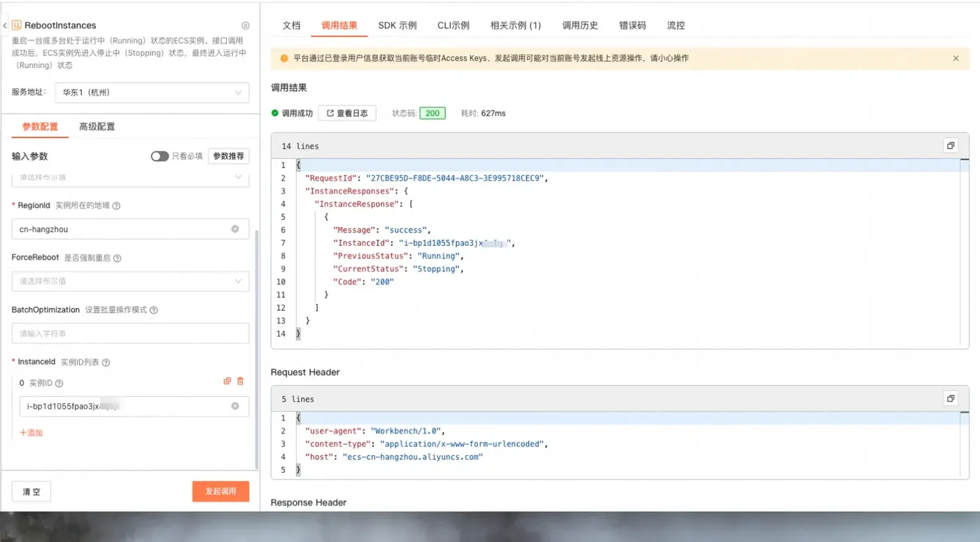Toggle the 只看必填 switch

[x=160, y=156]
